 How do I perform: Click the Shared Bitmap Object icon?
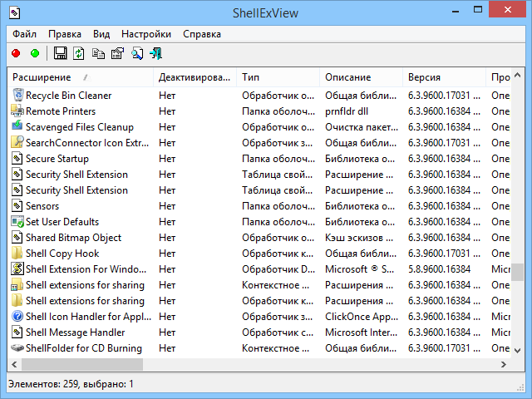point(17,238)
